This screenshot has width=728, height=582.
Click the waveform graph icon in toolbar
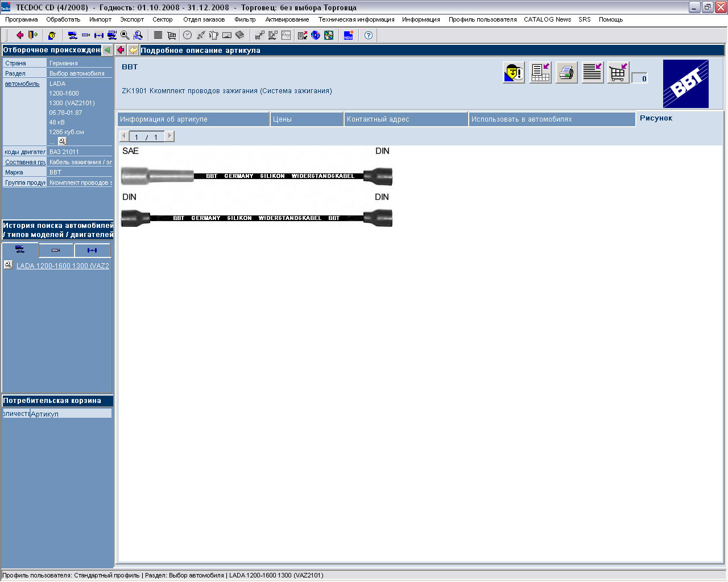click(x=286, y=35)
